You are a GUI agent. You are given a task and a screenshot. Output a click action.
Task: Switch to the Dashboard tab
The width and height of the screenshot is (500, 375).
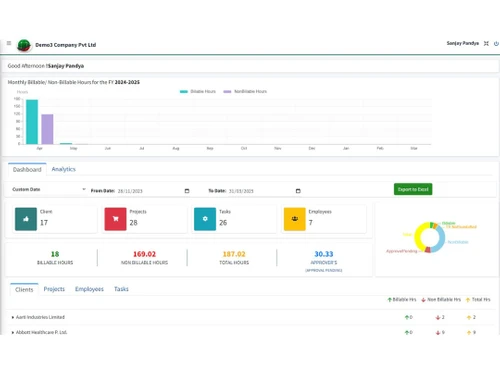pyautogui.click(x=27, y=169)
